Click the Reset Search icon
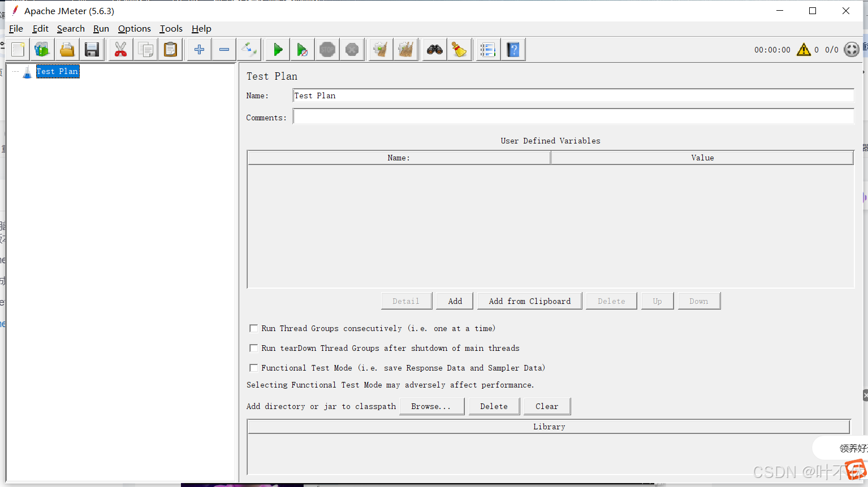Image resolution: width=868 pixels, height=487 pixels. coord(459,50)
